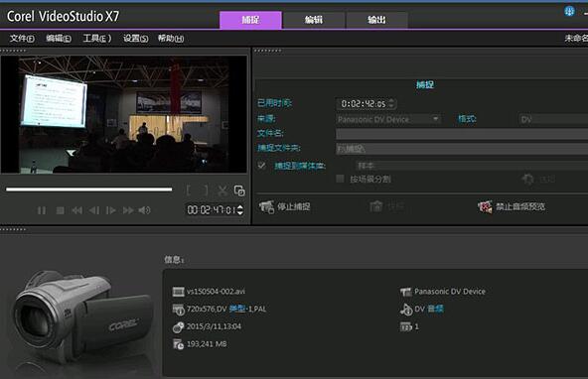
Task: Open the volume speaker control
Action: tap(144, 210)
